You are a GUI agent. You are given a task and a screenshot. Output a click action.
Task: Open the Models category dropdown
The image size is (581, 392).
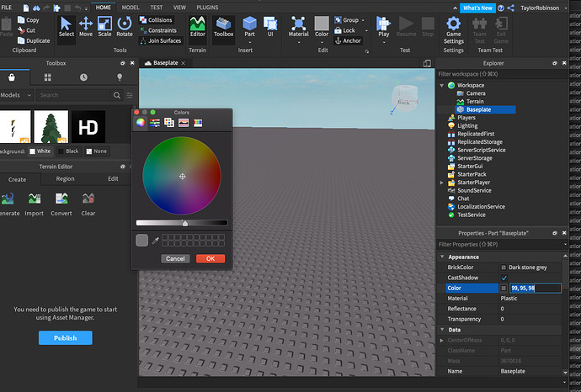click(16, 95)
